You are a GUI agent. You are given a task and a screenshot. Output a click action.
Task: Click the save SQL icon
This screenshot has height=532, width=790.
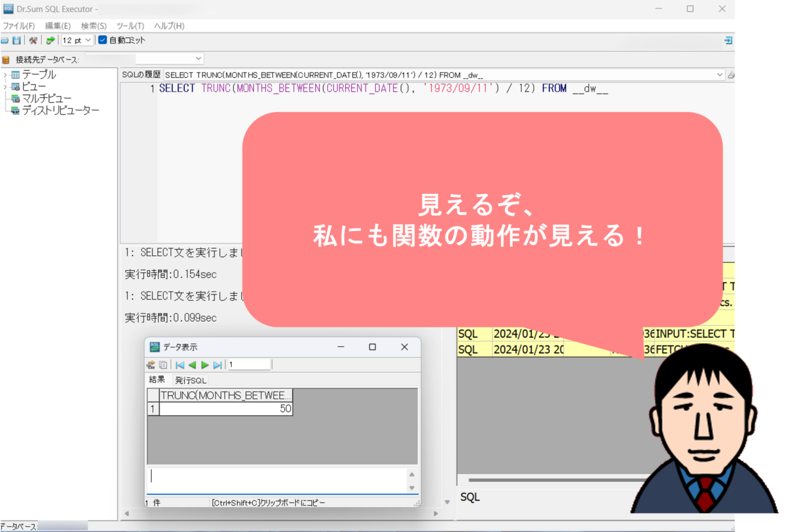coord(16,40)
